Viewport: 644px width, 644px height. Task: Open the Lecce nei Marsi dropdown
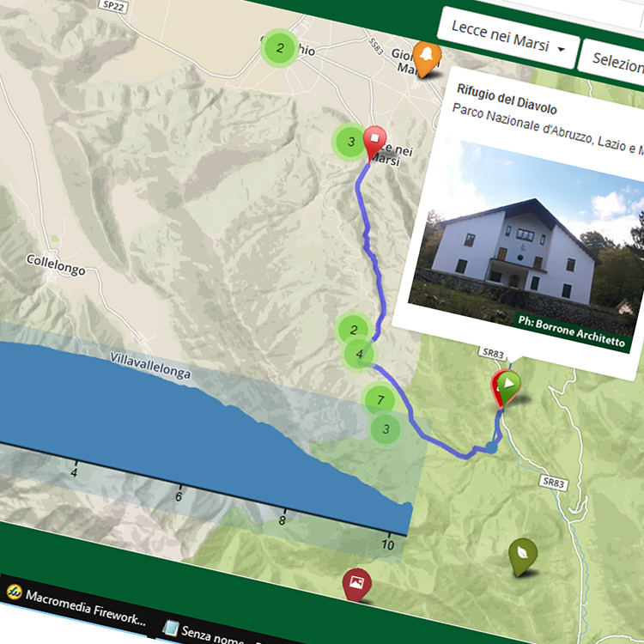click(x=508, y=38)
